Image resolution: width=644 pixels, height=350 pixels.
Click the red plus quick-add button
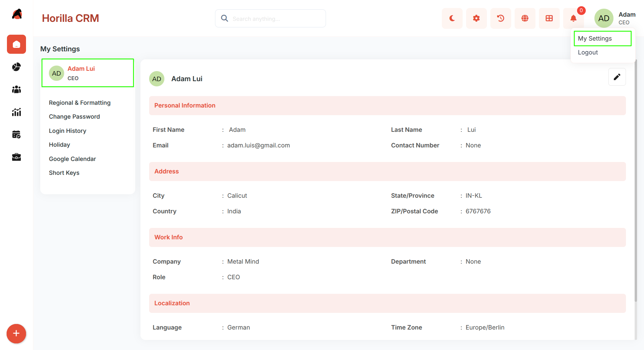click(x=16, y=334)
